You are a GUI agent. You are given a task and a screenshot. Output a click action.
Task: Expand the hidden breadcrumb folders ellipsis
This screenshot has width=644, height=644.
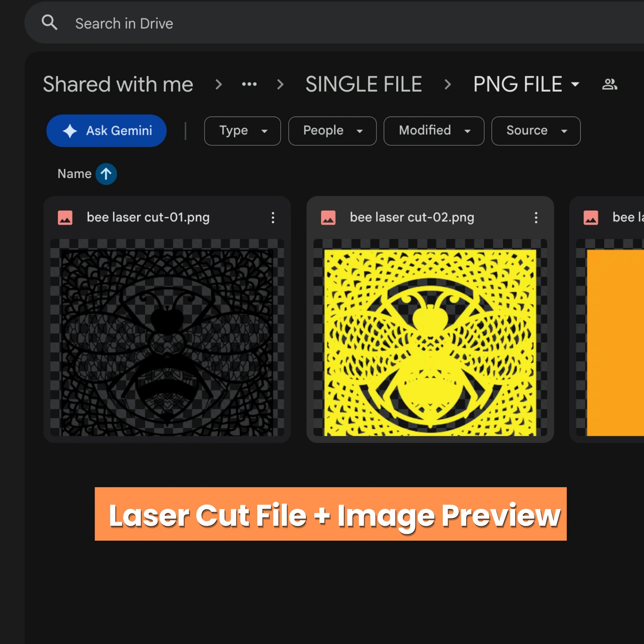tap(249, 84)
